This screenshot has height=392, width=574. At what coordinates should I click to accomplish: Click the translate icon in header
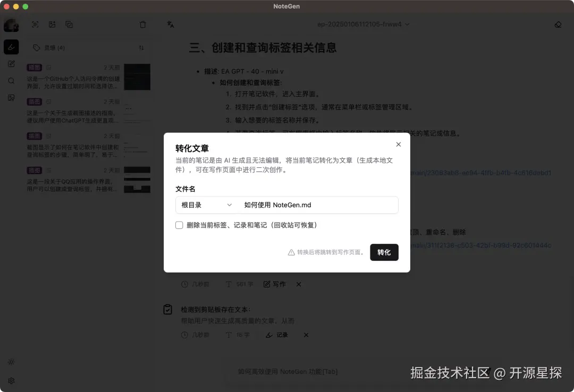171,24
